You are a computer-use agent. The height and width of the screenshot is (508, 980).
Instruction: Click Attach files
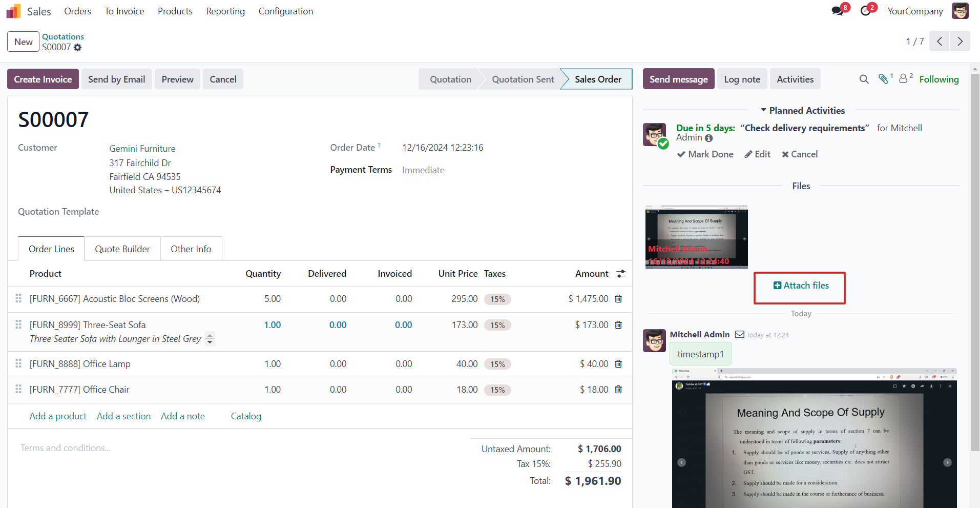pyautogui.click(x=801, y=286)
